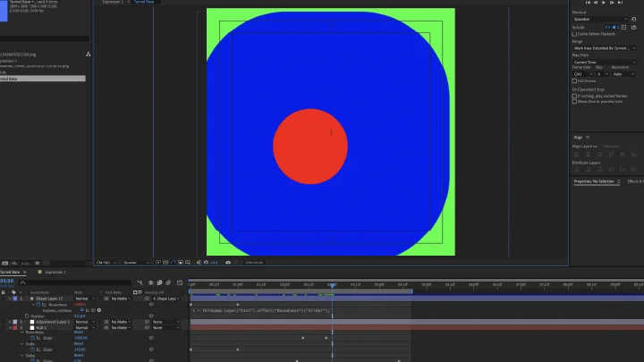Click the region of interest icon
The image size is (644, 362).
[181, 263]
